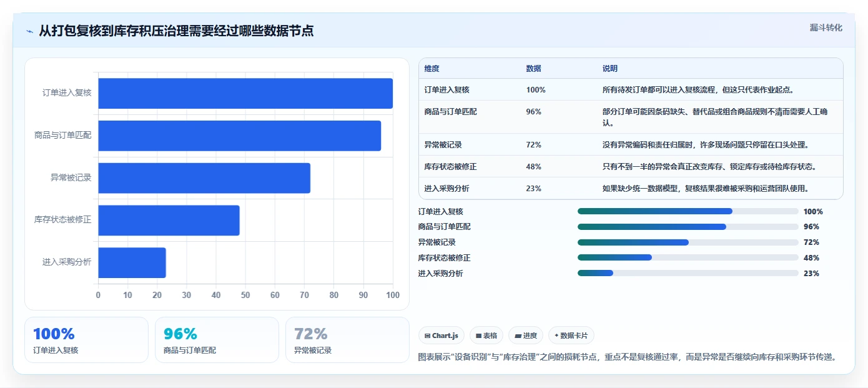868x388 pixels.
Task: Click the 96% value in the table
Action: [x=533, y=112]
